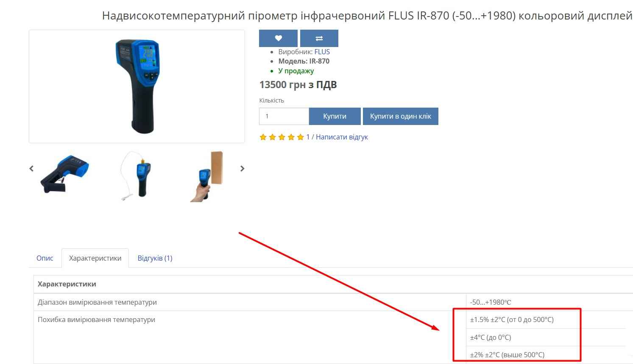Viewport: 633px width, 364px height.
Task: Open the FLUS manufacturer link
Action: [322, 52]
